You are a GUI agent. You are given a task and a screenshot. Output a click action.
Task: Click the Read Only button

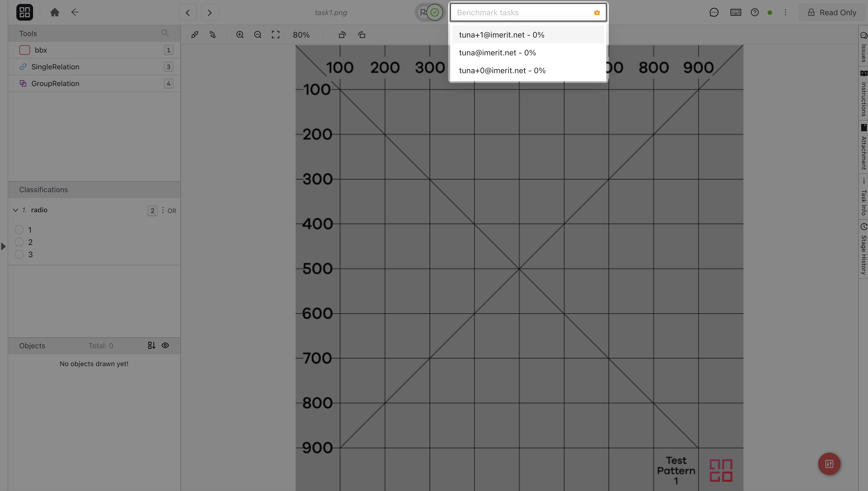coord(832,12)
